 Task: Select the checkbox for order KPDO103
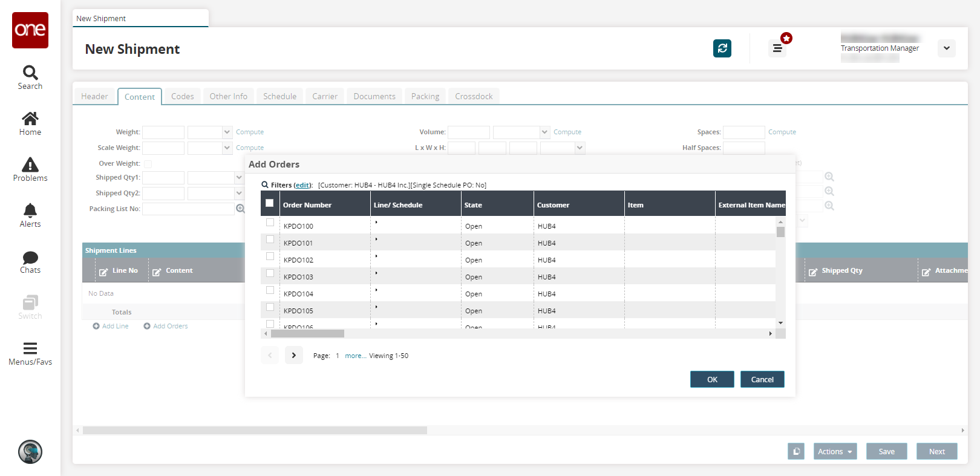[270, 273]
